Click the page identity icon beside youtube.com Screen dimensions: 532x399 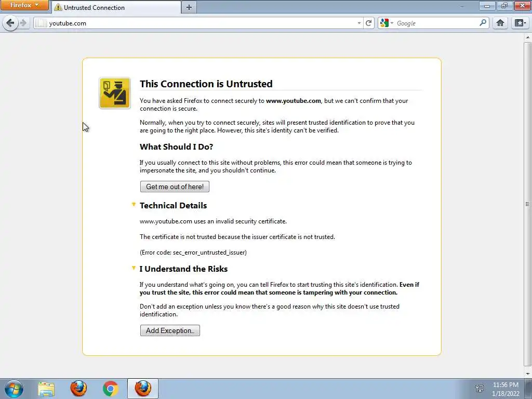point(41,23)
